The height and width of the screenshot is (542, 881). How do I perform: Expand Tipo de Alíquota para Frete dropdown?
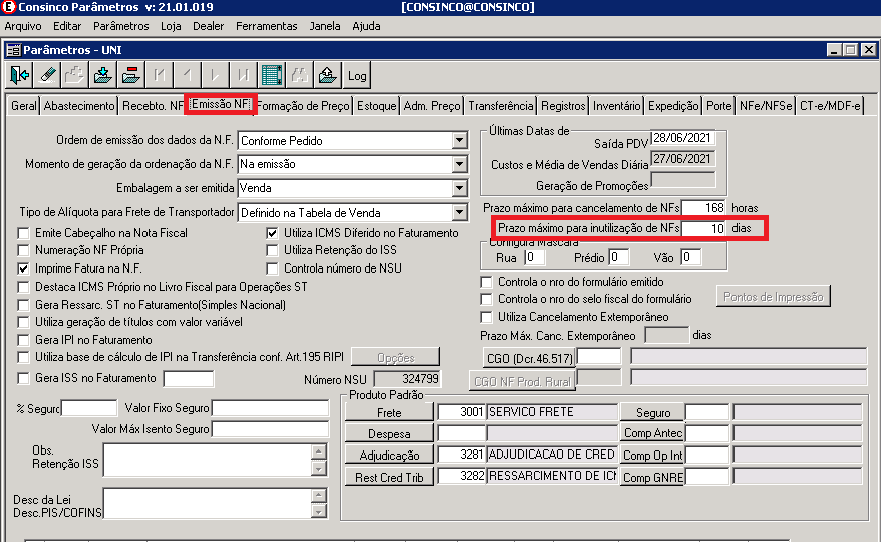pos(459,212)
